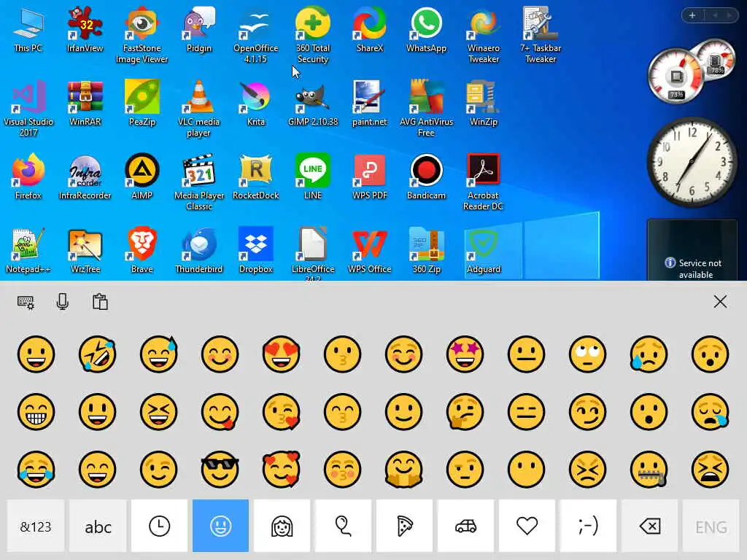Insert the sad face with sweat emoji

point(649,354)
